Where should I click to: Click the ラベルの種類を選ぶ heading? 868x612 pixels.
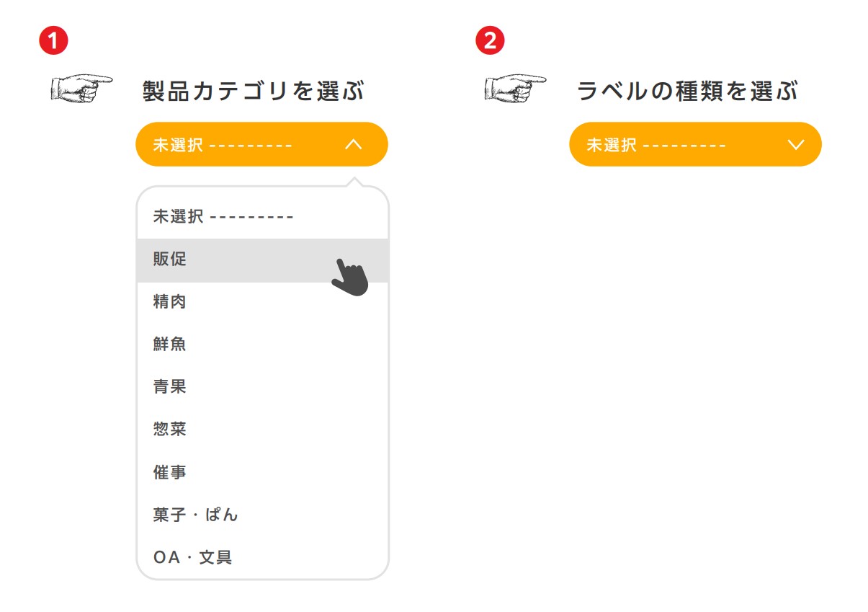pos(688,92)
